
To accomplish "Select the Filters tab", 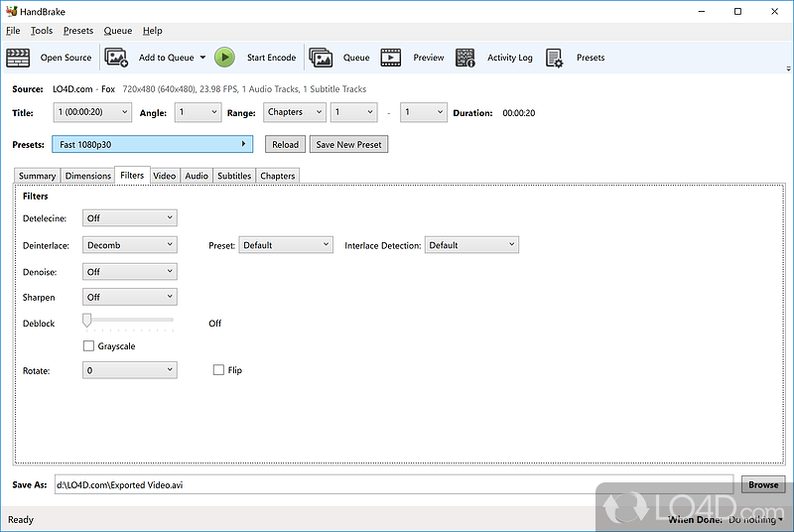I will pyautogui.click(x=132, y=175).
